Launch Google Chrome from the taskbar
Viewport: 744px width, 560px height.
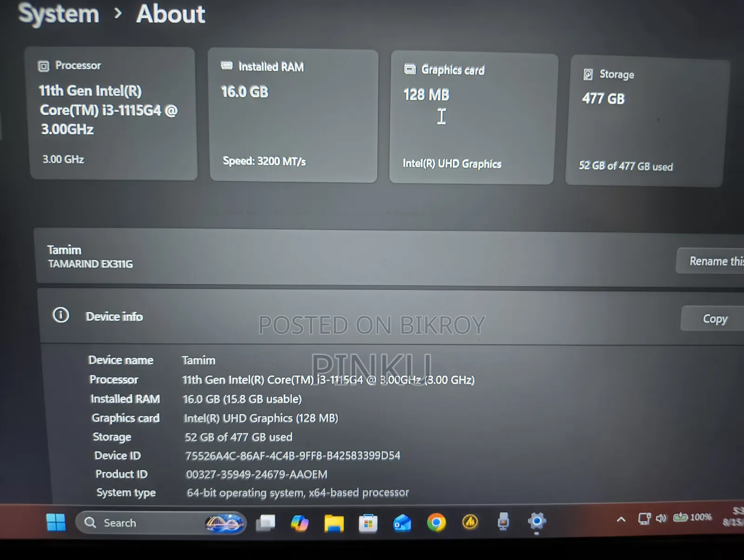(436, 523)
